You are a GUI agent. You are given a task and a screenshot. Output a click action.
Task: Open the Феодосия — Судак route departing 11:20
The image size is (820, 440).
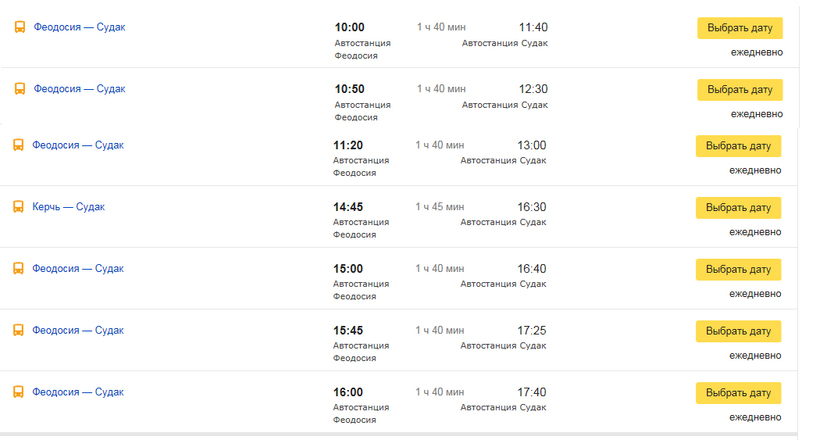tap(77, 145)
